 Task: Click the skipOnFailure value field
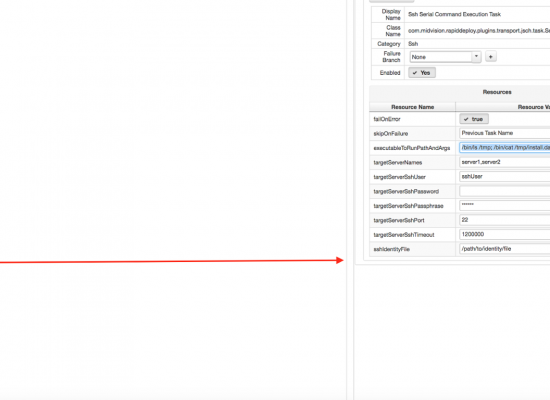pos(505,133)
